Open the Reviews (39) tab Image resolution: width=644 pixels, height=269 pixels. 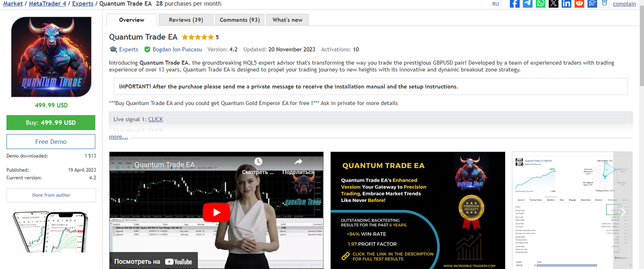coord(186,20)
